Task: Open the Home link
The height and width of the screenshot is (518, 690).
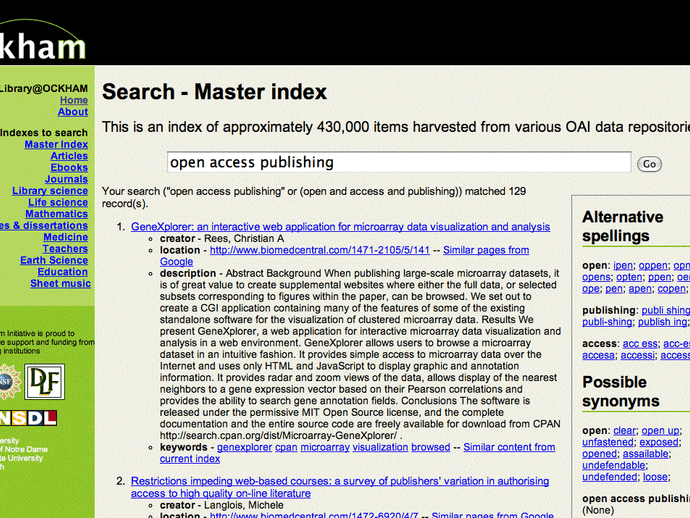Action: 74,100
